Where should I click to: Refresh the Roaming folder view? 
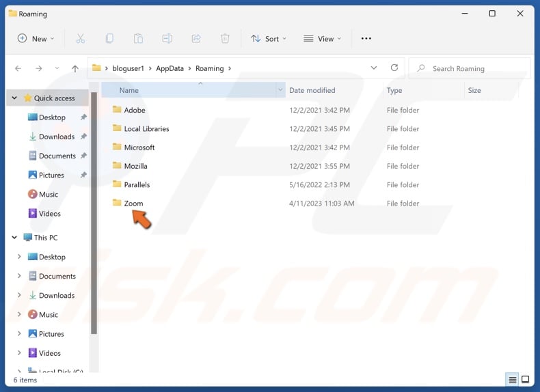point(394,68)
